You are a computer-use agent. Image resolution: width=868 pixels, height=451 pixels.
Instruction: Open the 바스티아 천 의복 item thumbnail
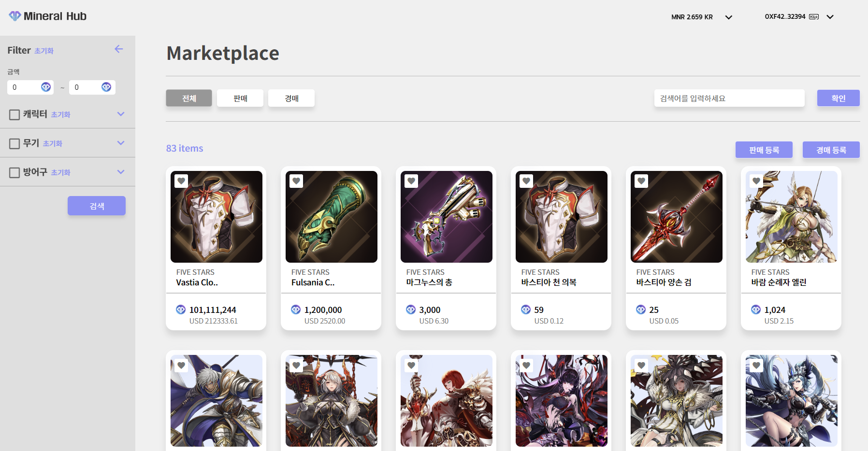pos(562,217)
